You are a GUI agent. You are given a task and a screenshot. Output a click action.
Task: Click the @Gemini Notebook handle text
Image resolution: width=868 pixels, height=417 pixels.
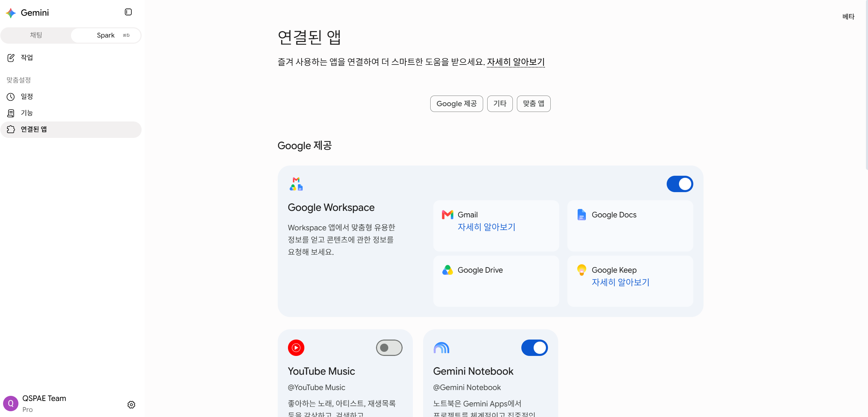(467, 388)
